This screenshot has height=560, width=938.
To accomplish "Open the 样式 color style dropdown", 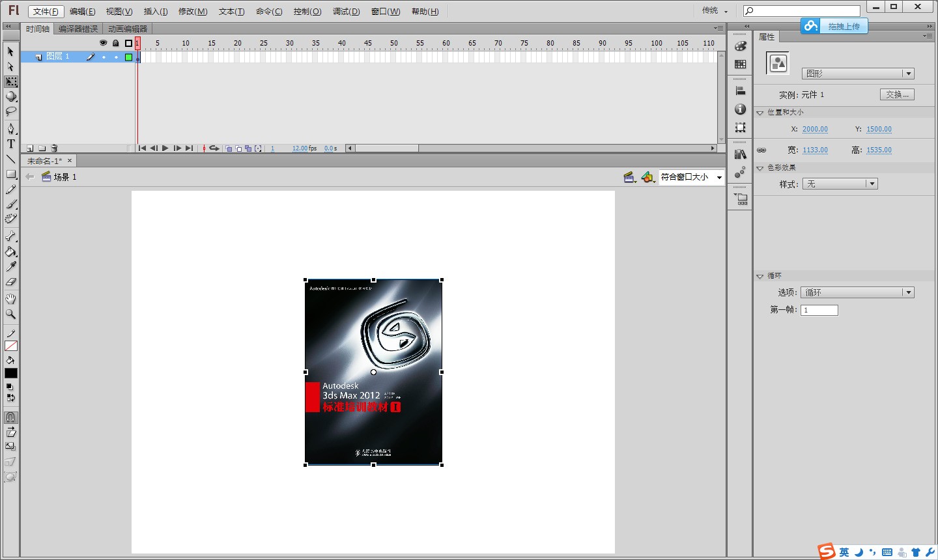I will pos(840,184).
